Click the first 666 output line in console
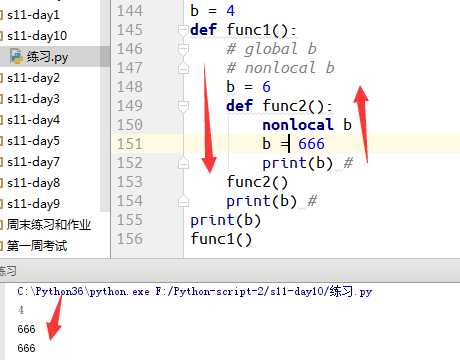Viewport: 460px width, 360px height. (x=26, y=329)
